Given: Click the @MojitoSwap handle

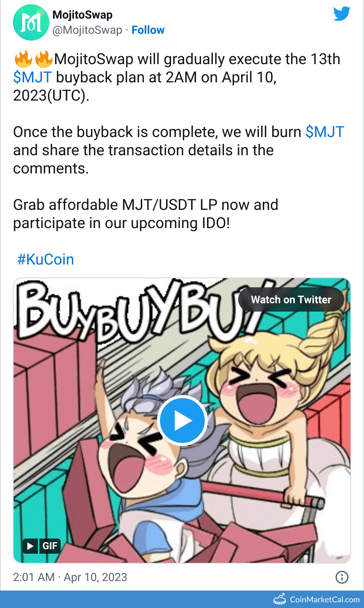Looking at the screenshot, I should [87, 30].
